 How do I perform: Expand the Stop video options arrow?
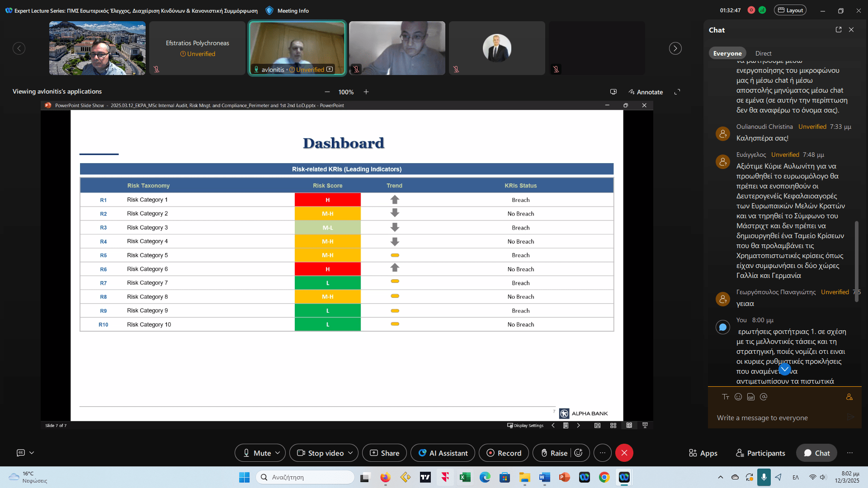[x=350, y=453]
